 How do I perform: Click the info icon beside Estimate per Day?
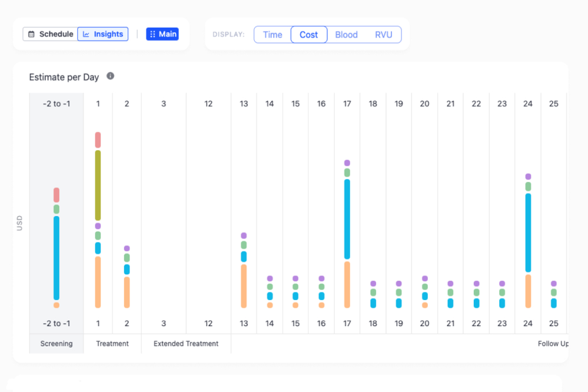coord(110,77)
